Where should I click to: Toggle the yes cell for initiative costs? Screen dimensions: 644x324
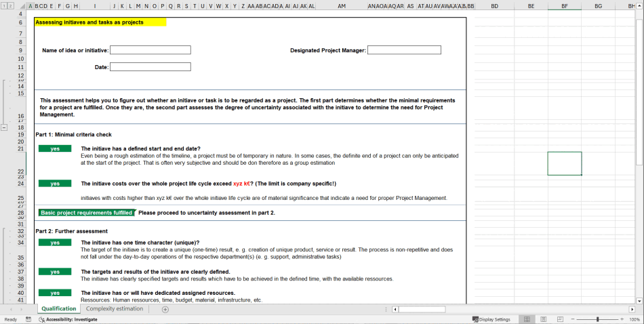pyautogui.click(x=55, y=183)
